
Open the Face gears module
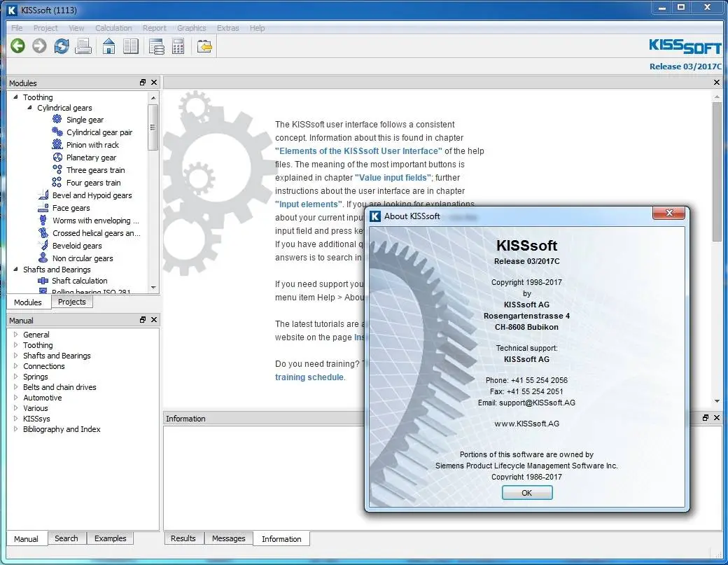71,208
